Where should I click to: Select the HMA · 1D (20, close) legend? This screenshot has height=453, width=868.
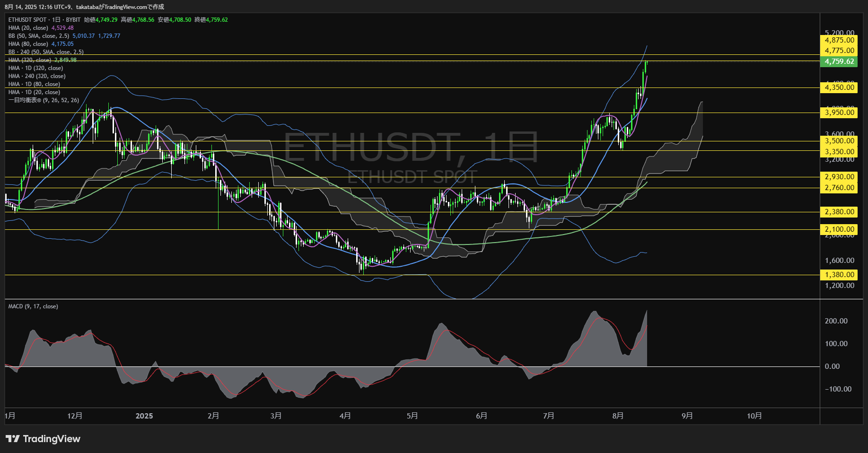(x=34, y=92)
